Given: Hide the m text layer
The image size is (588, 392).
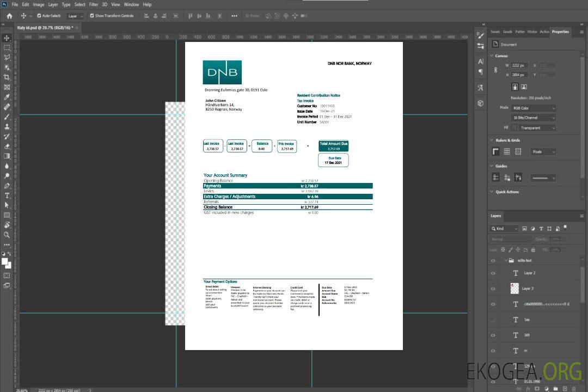Looking at the screenshot, I should 493,351.
